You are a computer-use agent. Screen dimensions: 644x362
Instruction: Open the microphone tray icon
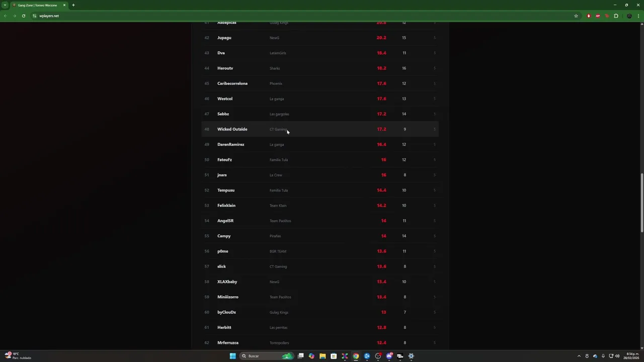point(603,356)
